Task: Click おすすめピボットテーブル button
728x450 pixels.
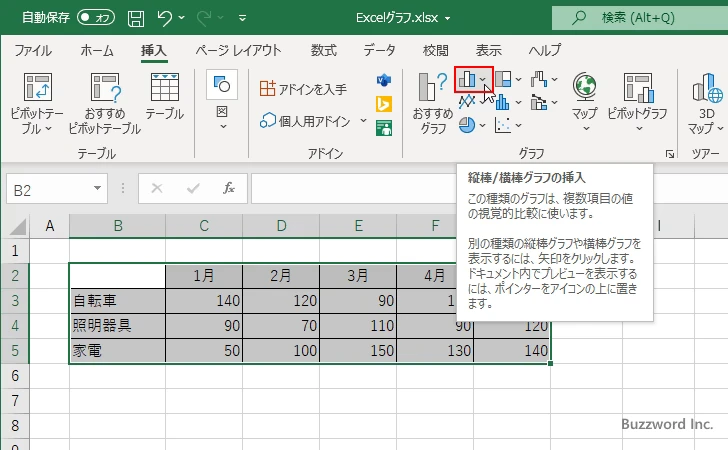Action: coord(105,104)
